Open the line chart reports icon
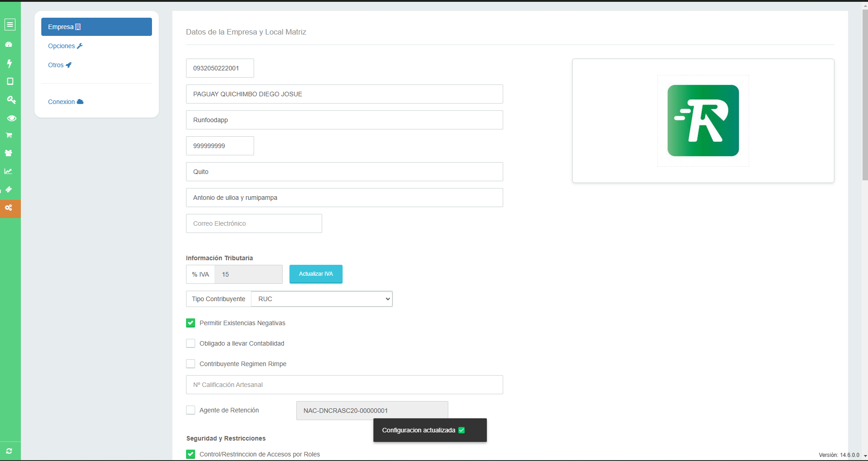The height and width of the screenshot is (461, 868). [x=8, y=171]
